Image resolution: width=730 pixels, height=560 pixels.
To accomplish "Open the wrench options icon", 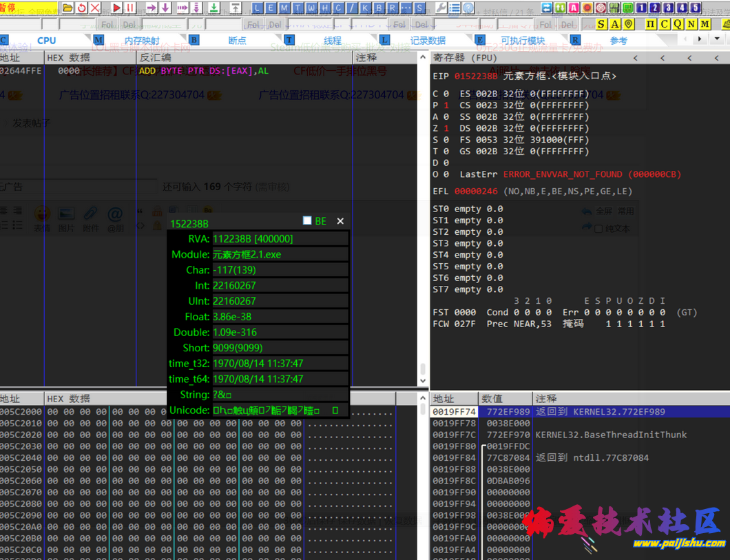I will pos(441,8).
